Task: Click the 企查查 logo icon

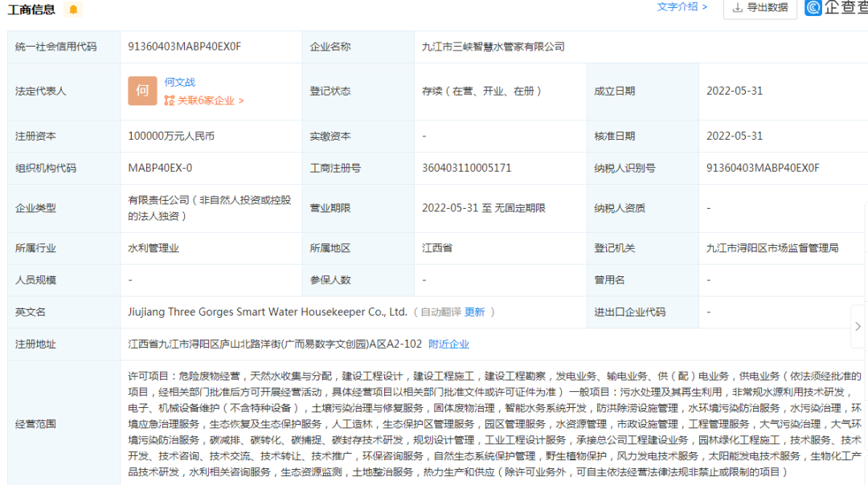Action: click(813, 7)
